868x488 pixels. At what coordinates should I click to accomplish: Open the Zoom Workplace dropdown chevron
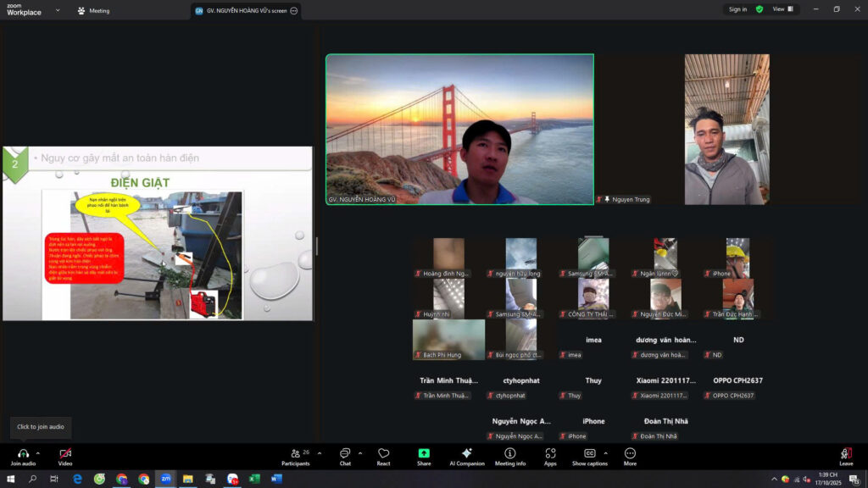[58, 11]
